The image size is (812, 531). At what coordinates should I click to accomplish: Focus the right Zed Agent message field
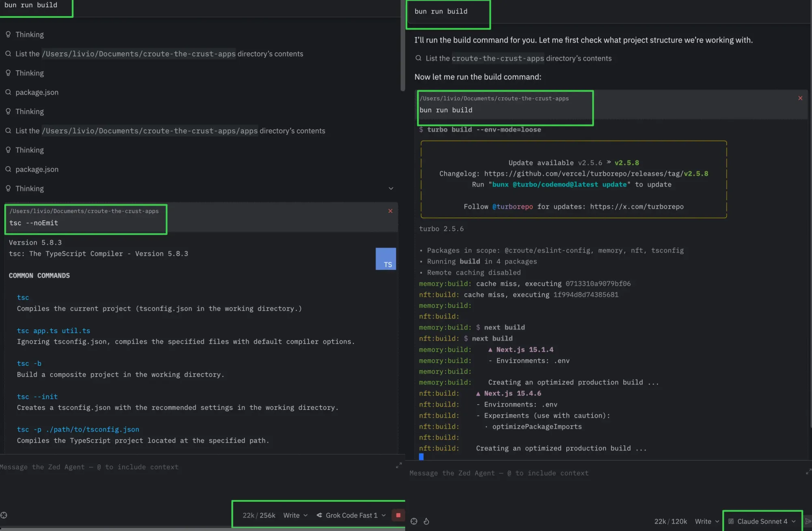coord(568,473)
